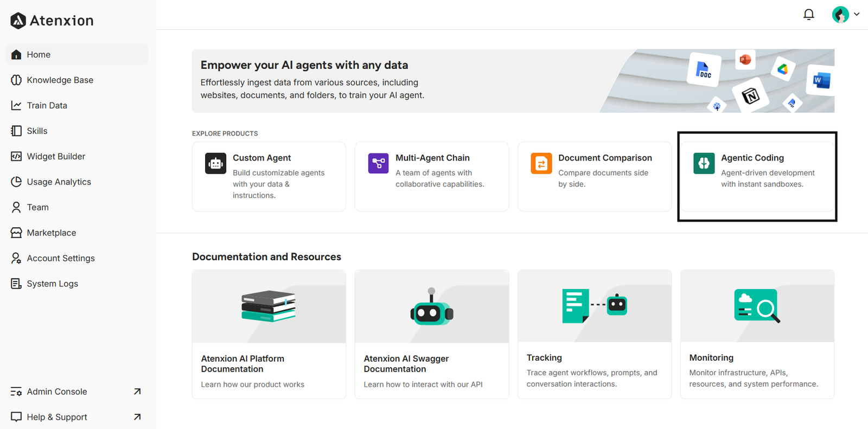Click the Team person icon
Viewport: 868px width, 429px height.
16,207
